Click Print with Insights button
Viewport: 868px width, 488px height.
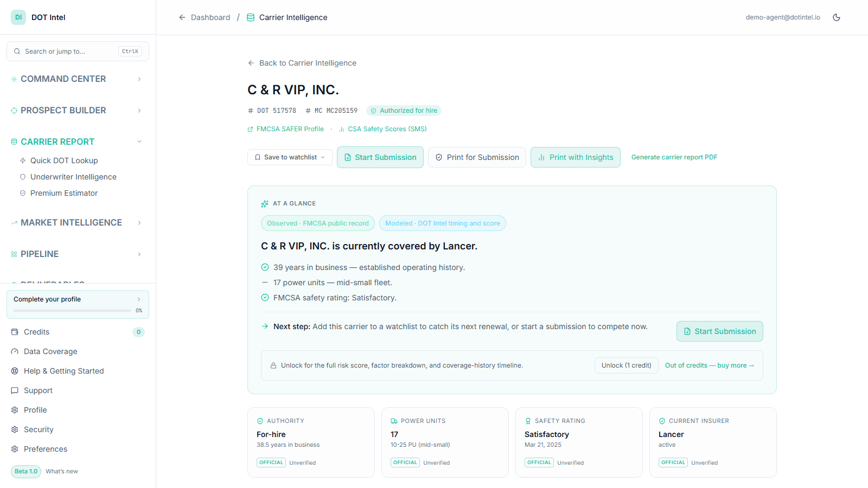(x=576, y=157)
